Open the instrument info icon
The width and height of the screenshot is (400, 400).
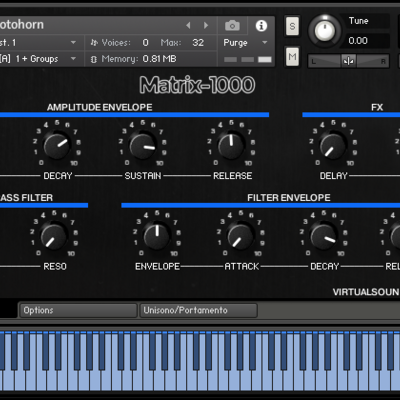pos(261,26)
